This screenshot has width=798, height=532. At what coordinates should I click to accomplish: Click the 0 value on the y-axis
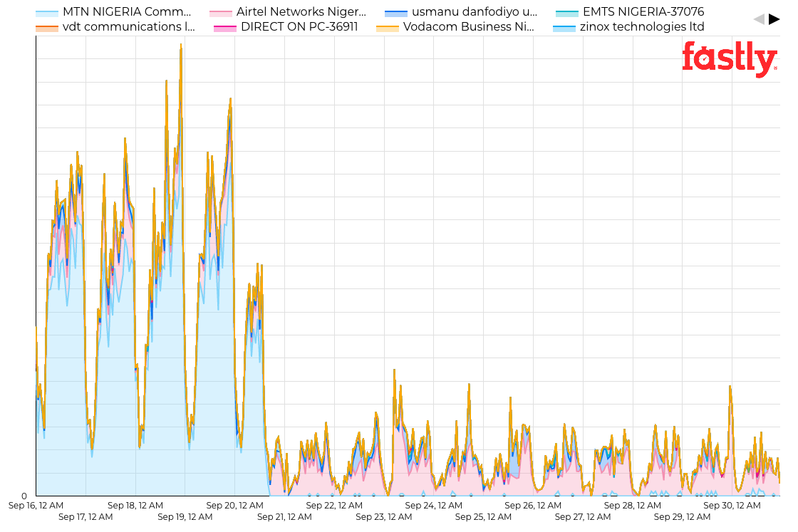coord(24,496)
